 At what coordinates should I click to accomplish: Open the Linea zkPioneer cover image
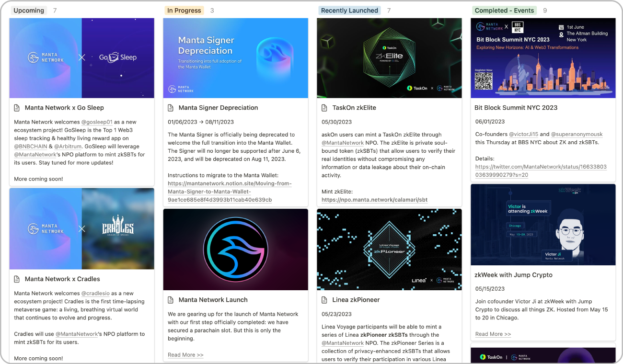point(390,250)
